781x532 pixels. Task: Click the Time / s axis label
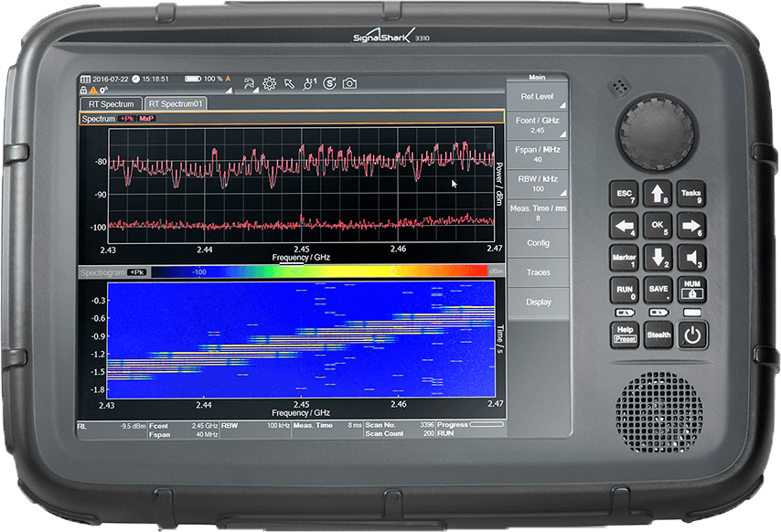pos(499,339)
